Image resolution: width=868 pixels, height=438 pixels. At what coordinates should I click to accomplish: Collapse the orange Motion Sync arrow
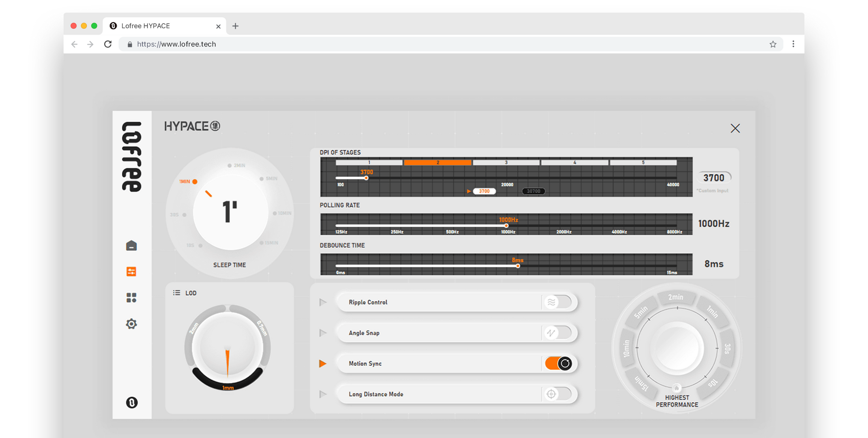tap(323, 363)
